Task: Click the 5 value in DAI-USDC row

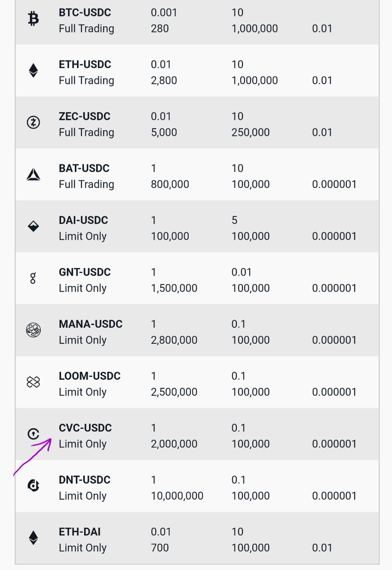Action: click(234, 220)
